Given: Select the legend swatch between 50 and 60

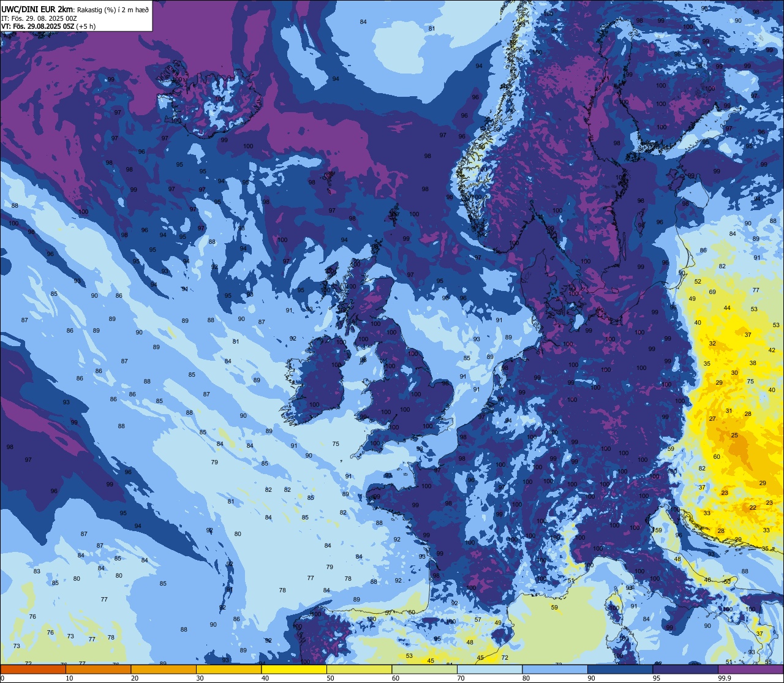Looking at the screenshot, I should (359, 670).
